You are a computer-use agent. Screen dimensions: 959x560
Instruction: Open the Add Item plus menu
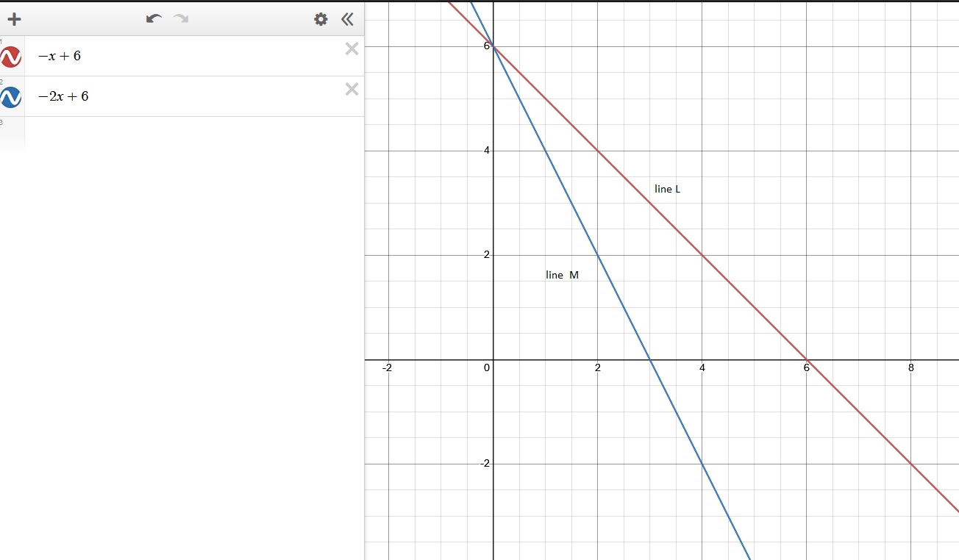click(x=14, y=19)
